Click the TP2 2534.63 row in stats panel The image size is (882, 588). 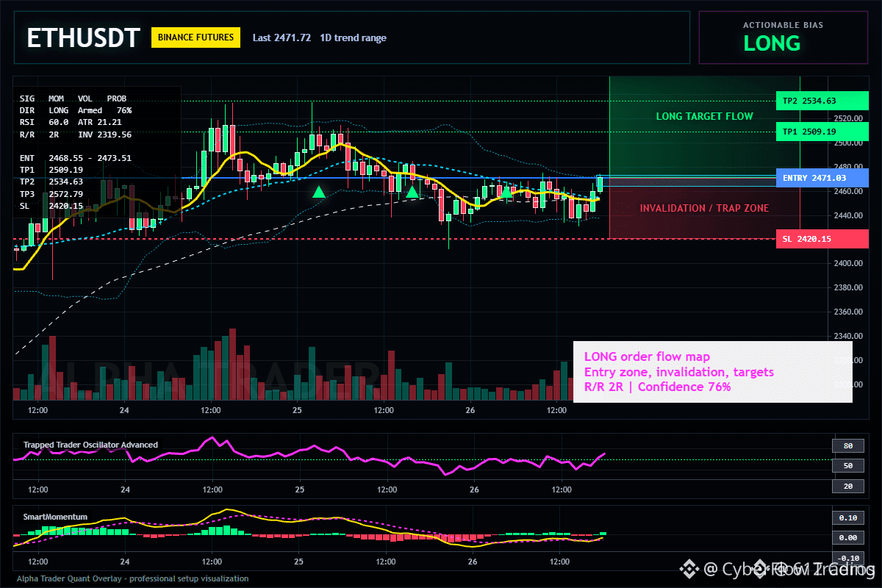point(51,182)
